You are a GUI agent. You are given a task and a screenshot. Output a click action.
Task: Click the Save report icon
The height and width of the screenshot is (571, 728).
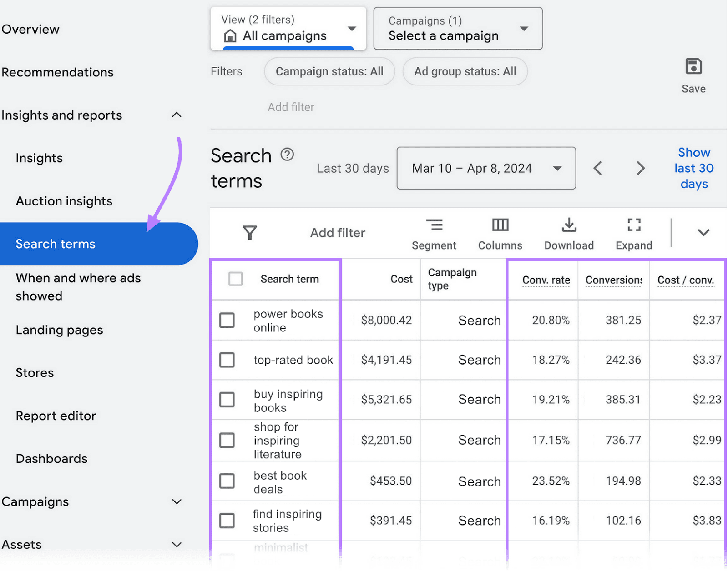(693, 67)
